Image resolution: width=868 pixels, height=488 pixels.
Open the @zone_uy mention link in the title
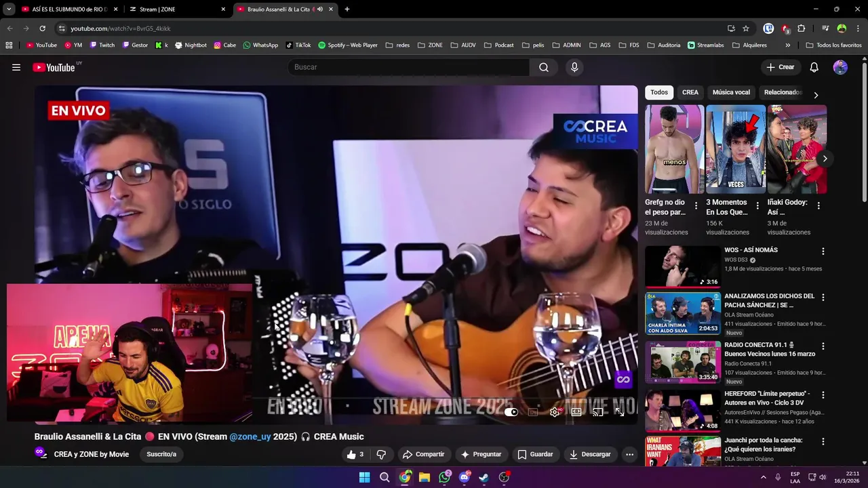[250, 436]
